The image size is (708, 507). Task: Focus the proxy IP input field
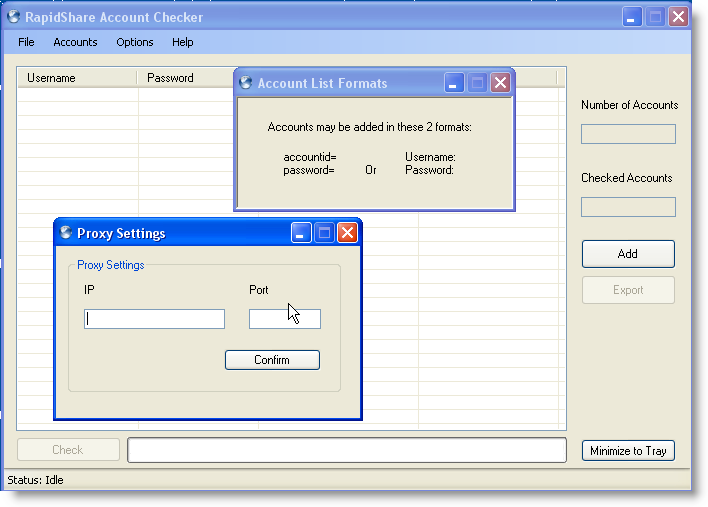click(154, 319)
